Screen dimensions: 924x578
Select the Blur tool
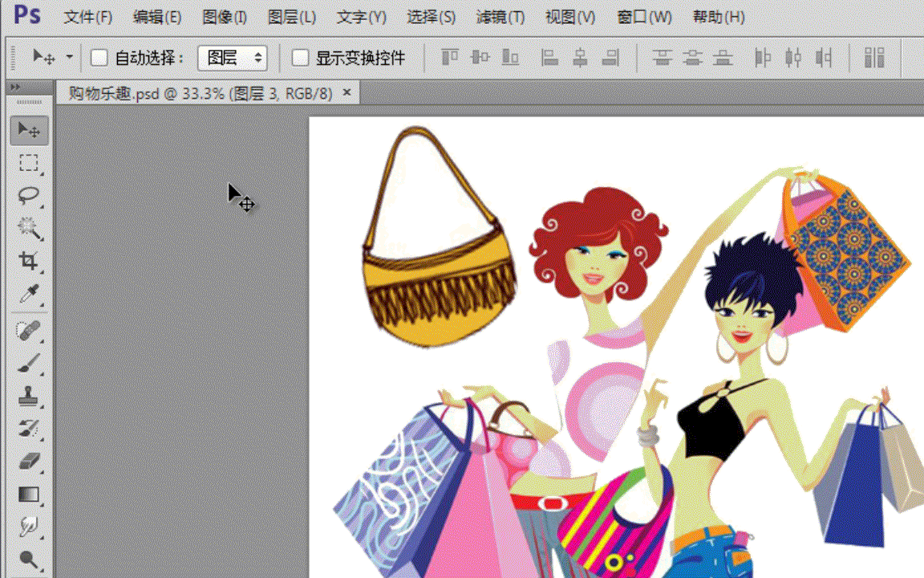pos(29,526)
